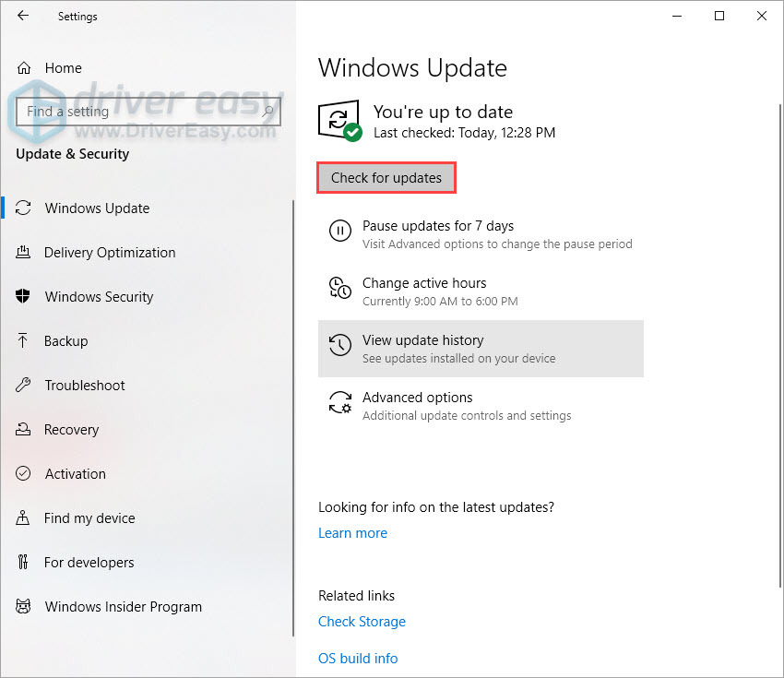Viewport: 784px width, 678px height.
Task: Click the back arrow in Settings
Action: pos(23,16)
